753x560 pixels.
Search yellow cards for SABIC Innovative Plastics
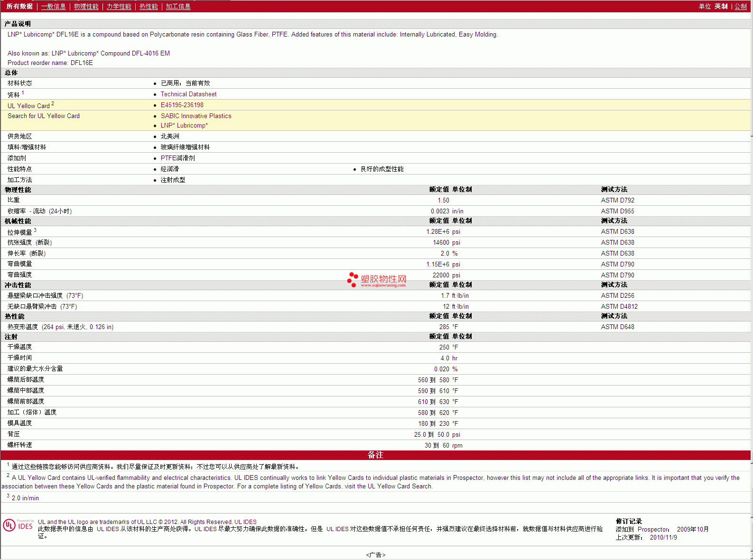coord(196,116)
